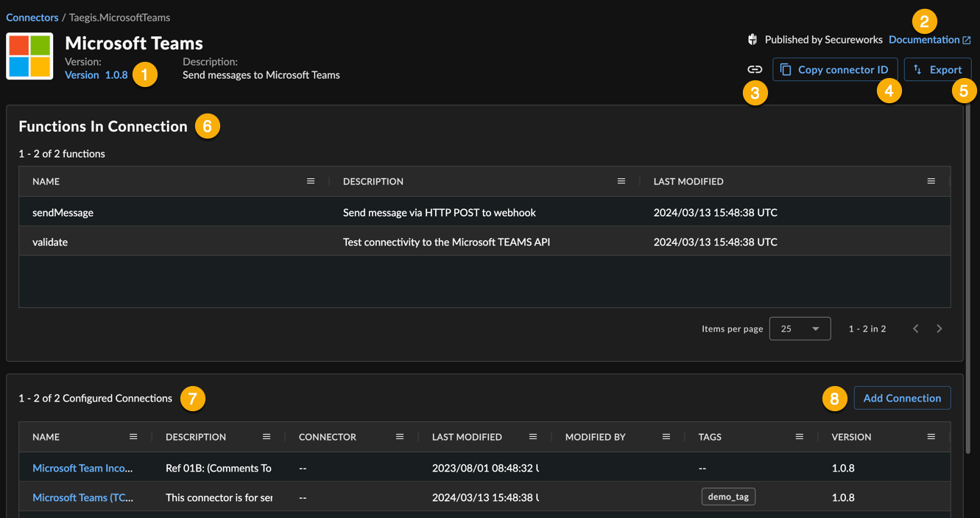Click Copy connector ID button
This screenshot has height=518, width=980.
[835, 69]
